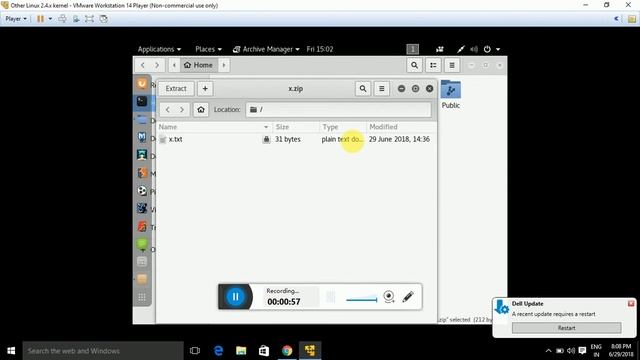Open the green chat bubble dock icon

point(142,244)
